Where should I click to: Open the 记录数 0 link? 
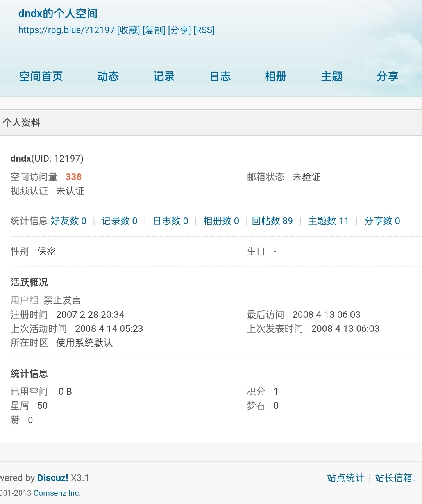click(120, 221)
